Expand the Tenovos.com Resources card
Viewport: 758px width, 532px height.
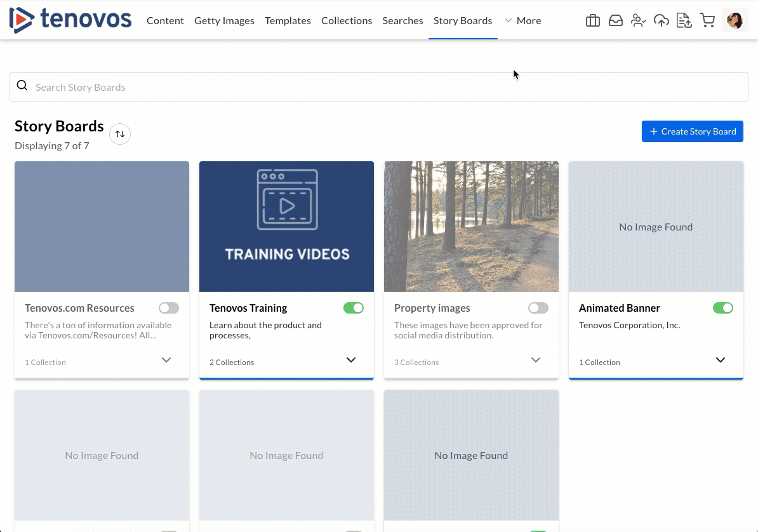[166, 360]
